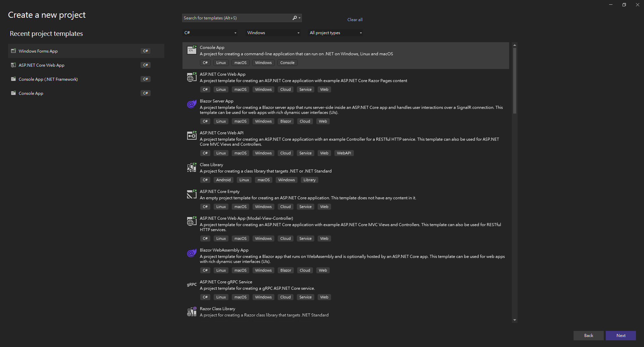This screenshot has height=347, width=644.
Task: Click the Blazor WebAssembly App icon
Action: [x=192, y=253]
